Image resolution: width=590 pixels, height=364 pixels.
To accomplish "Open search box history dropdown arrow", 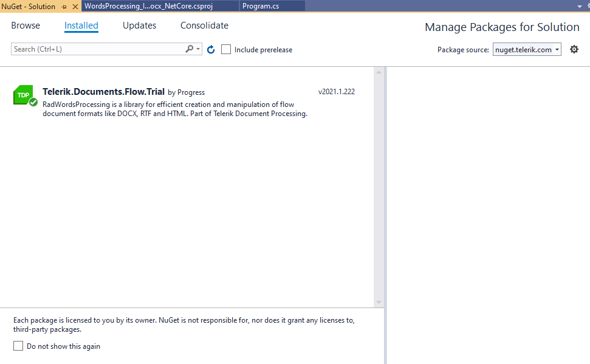I will 198,49.
